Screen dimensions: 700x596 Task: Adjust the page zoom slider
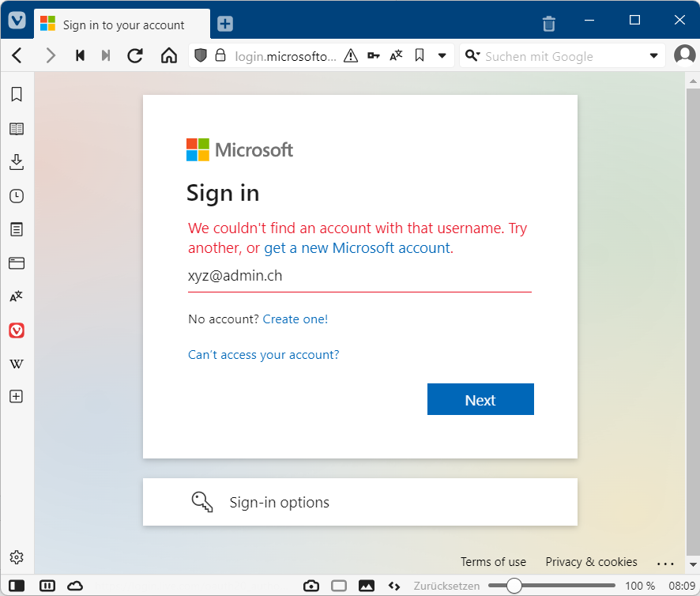click(514, 586)
